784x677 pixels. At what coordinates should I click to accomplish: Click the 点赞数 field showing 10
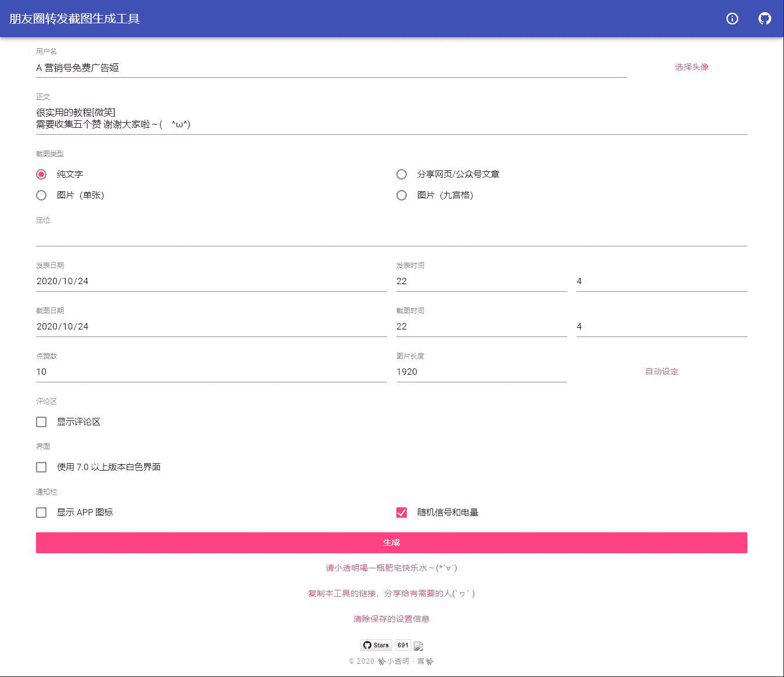(x=212, y=372)
